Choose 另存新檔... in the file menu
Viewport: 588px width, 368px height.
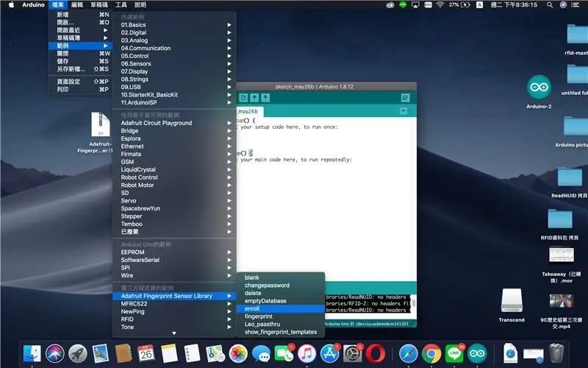click(x=81, y=69)
